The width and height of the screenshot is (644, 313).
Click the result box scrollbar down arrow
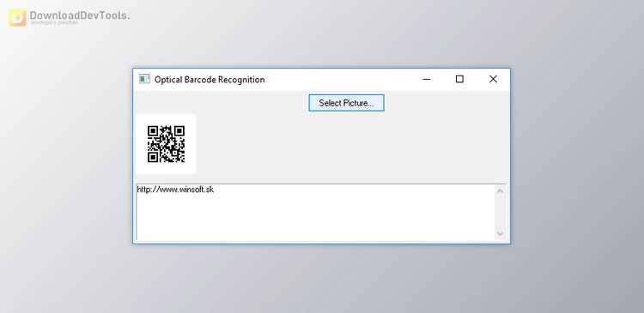tap(500, 234)
